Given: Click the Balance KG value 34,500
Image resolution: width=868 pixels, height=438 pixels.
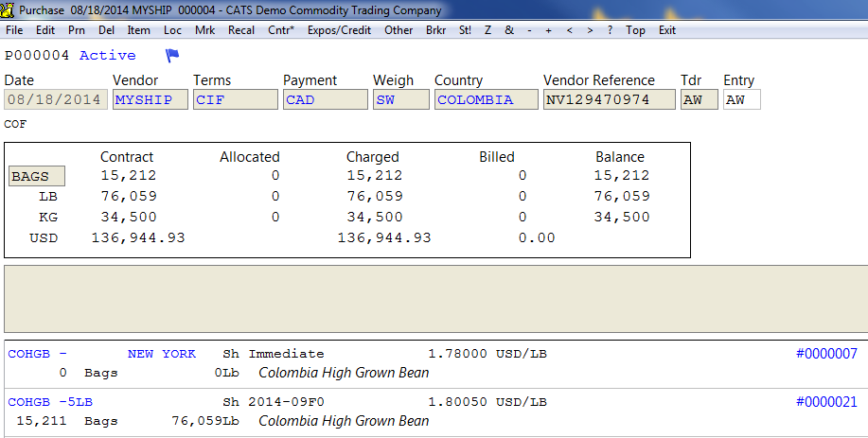Looking at the screenshot, I should click(x=622, y=217).
